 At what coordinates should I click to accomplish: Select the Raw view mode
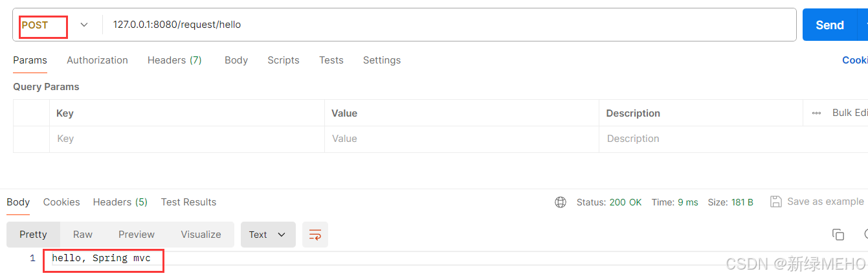click(x=83, y=235)
